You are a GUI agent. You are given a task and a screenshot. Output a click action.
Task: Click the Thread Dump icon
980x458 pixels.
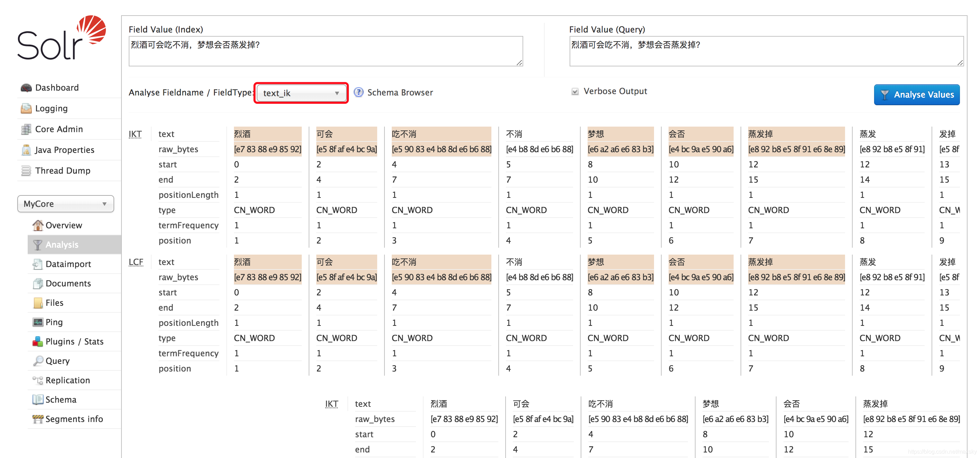pos(26,171)
